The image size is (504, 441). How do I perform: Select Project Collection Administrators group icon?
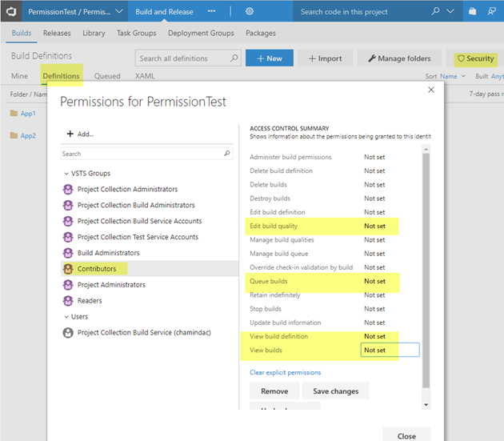point(68,189)
